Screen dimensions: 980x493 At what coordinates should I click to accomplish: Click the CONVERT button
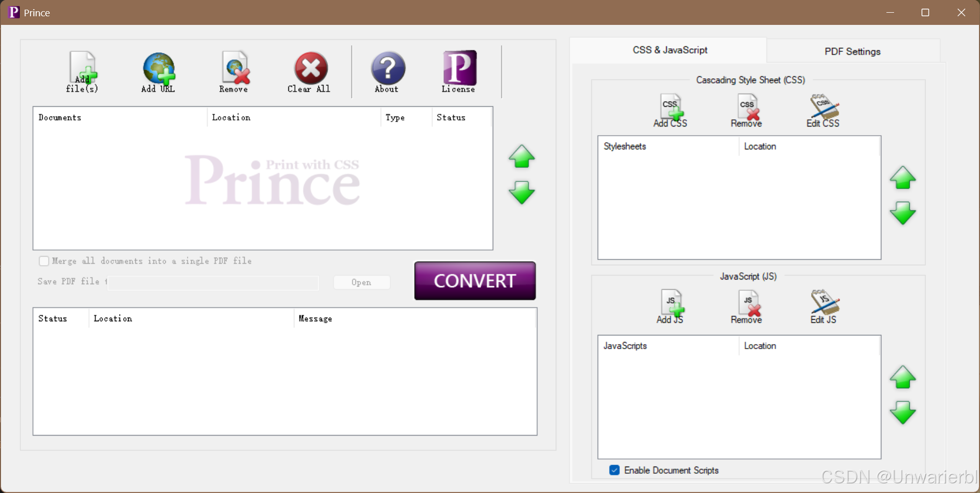(x=475, y=281)
